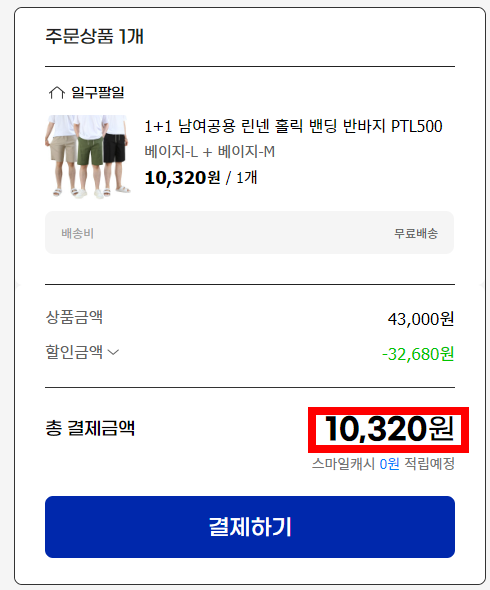Click the green -32,680원 discount amount
The height and width of the screenshot is (590, 490).
(418, 354)
